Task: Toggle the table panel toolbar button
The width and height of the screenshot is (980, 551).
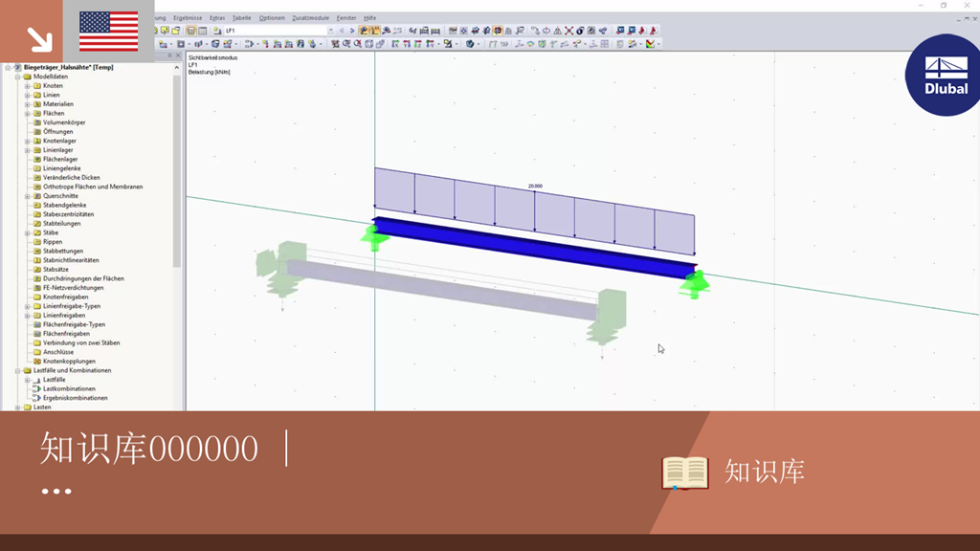Action: 203,31
